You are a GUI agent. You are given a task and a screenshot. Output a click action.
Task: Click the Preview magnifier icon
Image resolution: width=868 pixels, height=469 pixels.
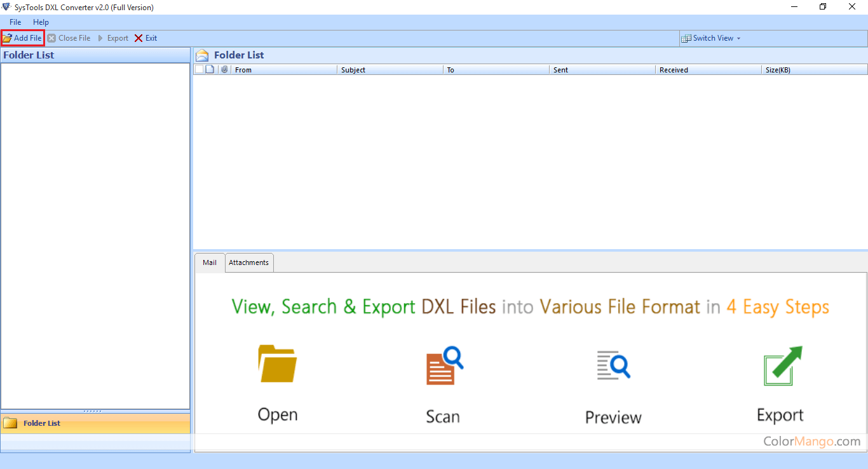coord(613,364)
